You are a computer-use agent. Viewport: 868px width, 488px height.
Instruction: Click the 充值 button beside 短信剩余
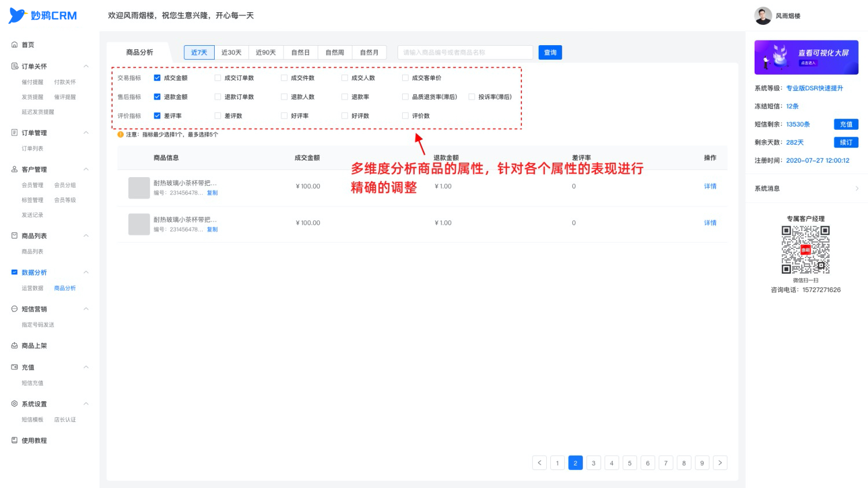coord(846,124)
